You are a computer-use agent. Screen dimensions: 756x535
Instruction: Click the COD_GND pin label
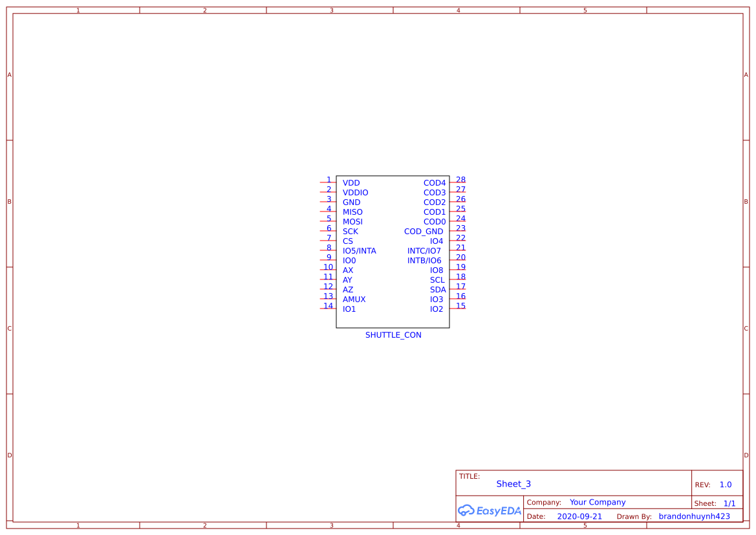(424, 231)
